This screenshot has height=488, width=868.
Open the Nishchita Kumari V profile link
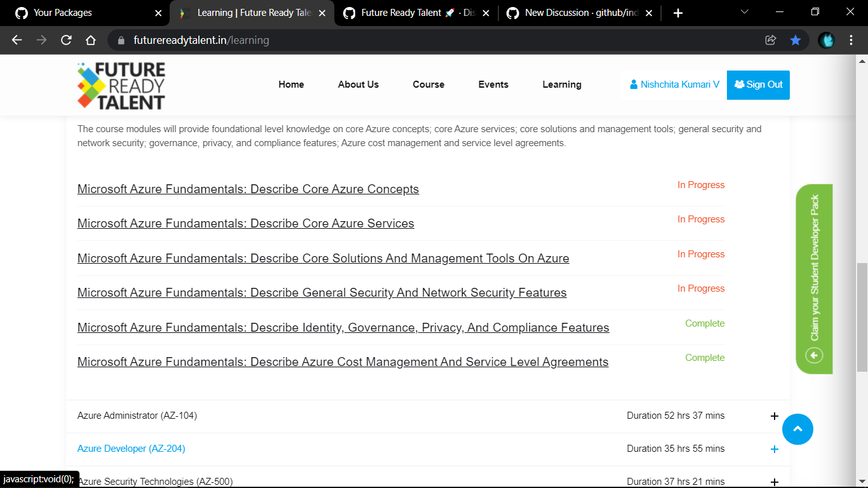point(675,85)
